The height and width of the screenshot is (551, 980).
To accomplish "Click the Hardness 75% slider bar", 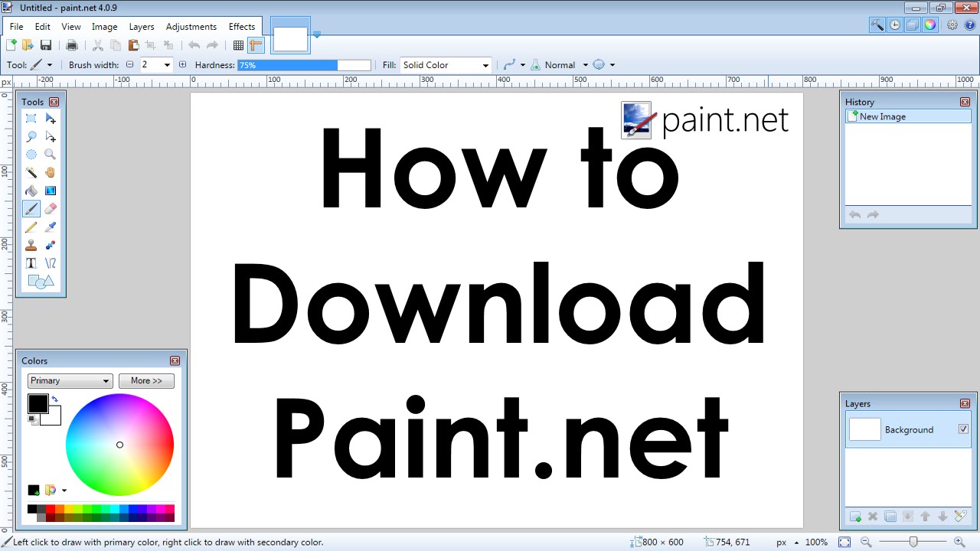I will click(x=304, y=65).
